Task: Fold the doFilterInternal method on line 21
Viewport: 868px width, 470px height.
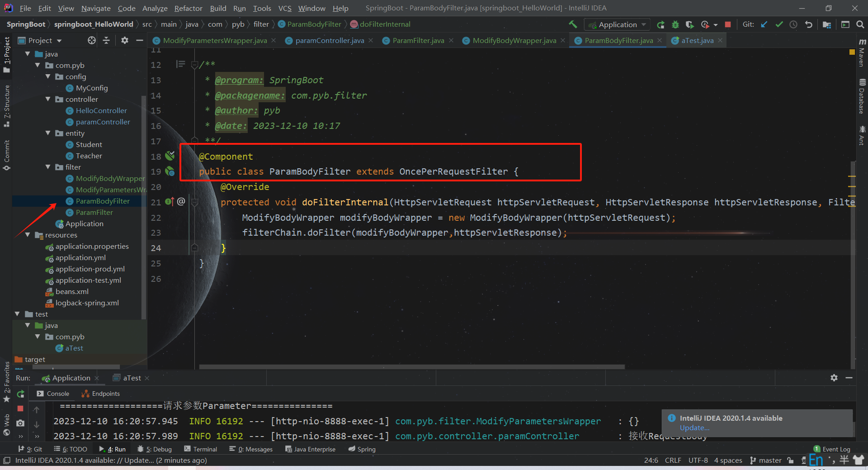Action: click(x=195, y=202)
